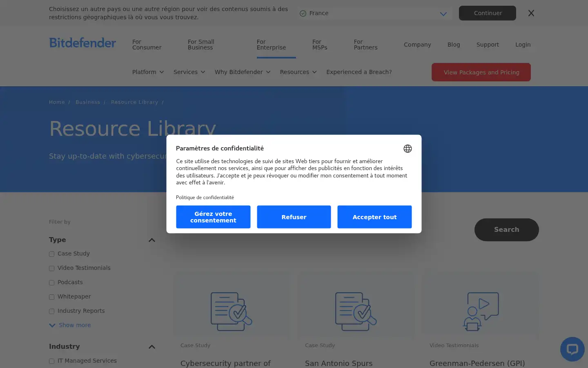Open the live chat bubble icon
The height and width of the screenshot is (368, 588).
572,349
